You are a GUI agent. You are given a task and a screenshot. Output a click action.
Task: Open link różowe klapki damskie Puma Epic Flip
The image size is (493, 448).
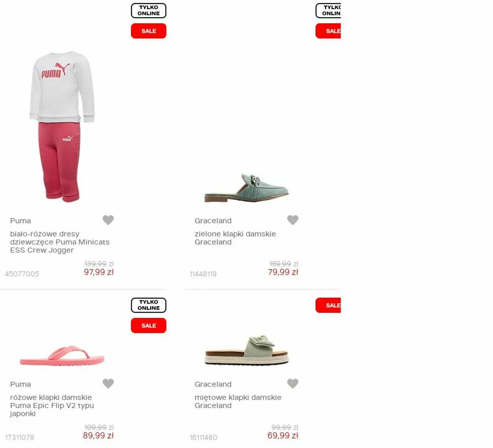52,405
